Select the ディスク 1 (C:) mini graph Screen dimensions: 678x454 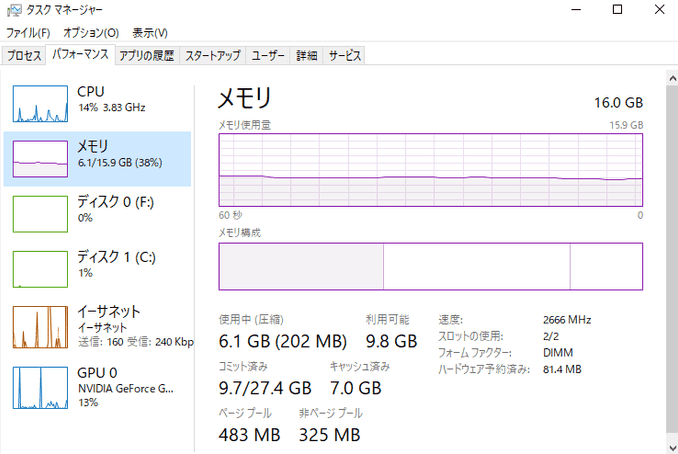[x=40, y=269]
